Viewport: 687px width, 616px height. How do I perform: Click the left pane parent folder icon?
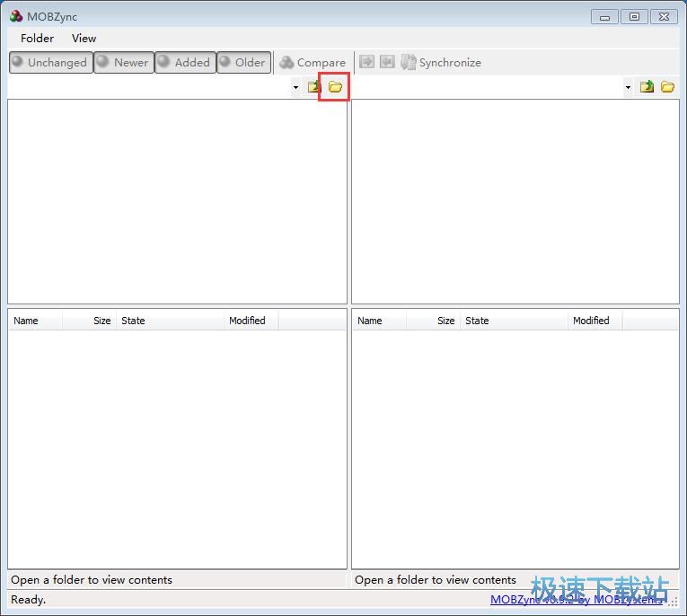click(313, 87)
